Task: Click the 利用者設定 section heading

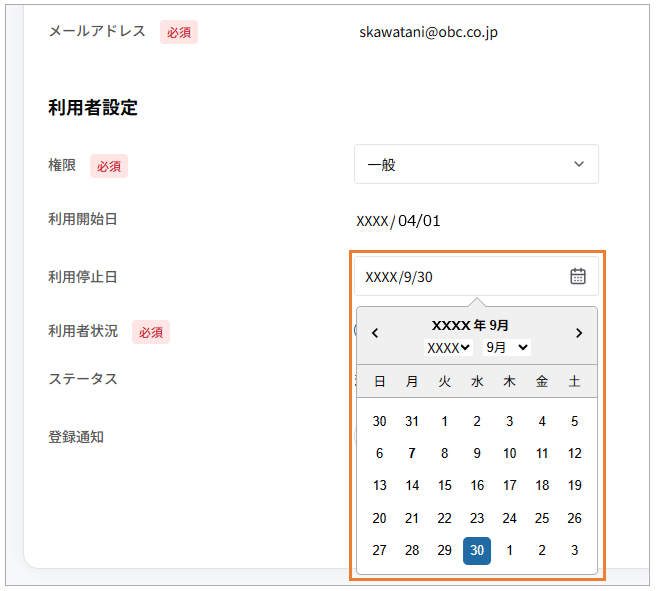Action: click(x=93, y=107)
